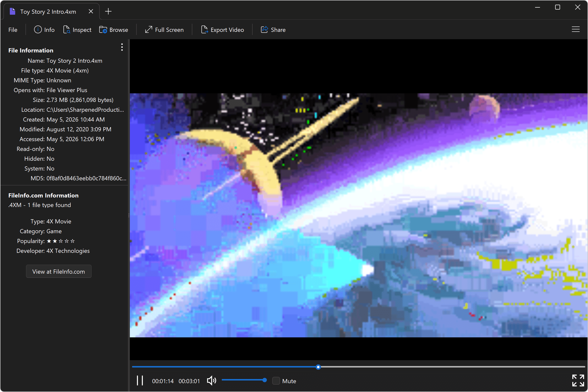Maximize the File Viewer window
588x392 pixels.
tap(558, 7)
